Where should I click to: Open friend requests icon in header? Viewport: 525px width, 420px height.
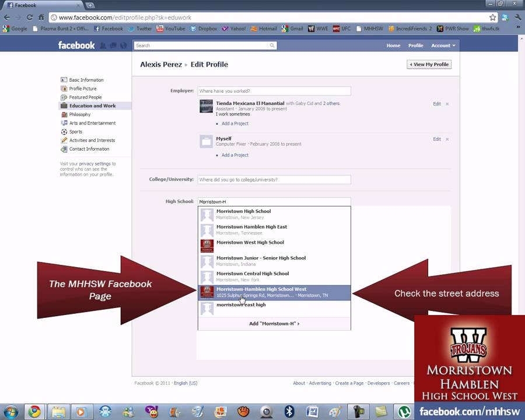[x=103, y=45]
